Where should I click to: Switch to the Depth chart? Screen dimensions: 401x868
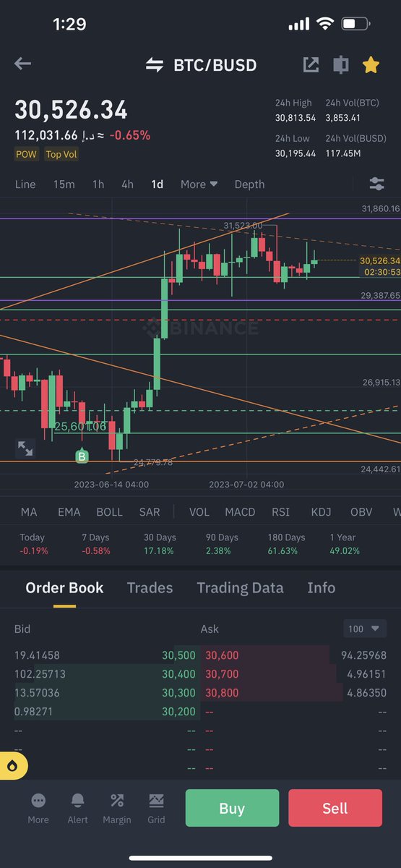coord(249,184)
